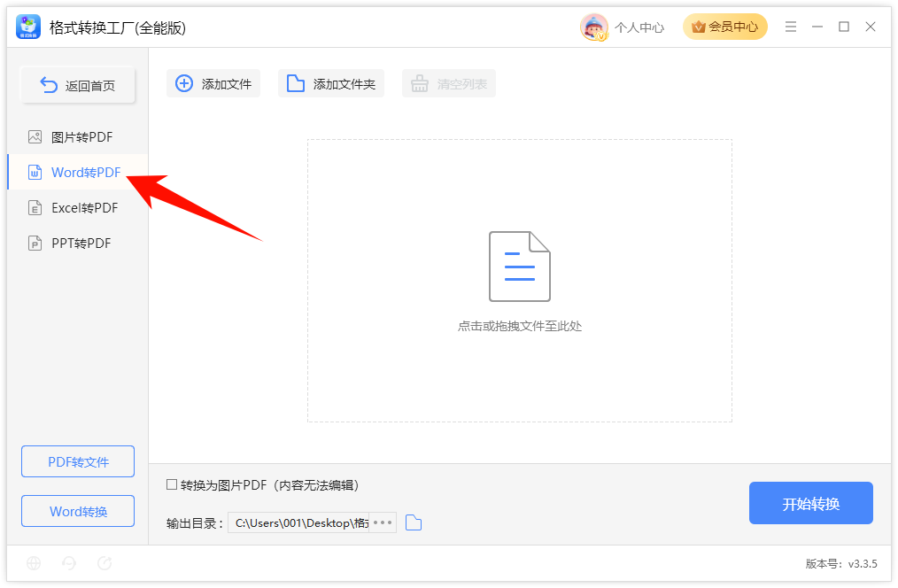The width and height of the screenshot is (898, 588).
Task: Click 添加文件夹 to add a folder
Action: [331, 83]
